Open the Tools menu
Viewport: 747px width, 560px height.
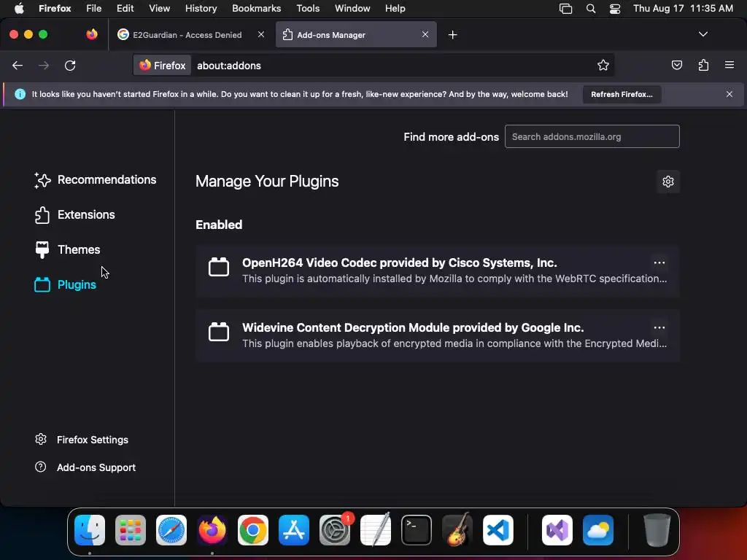(308, 9)
